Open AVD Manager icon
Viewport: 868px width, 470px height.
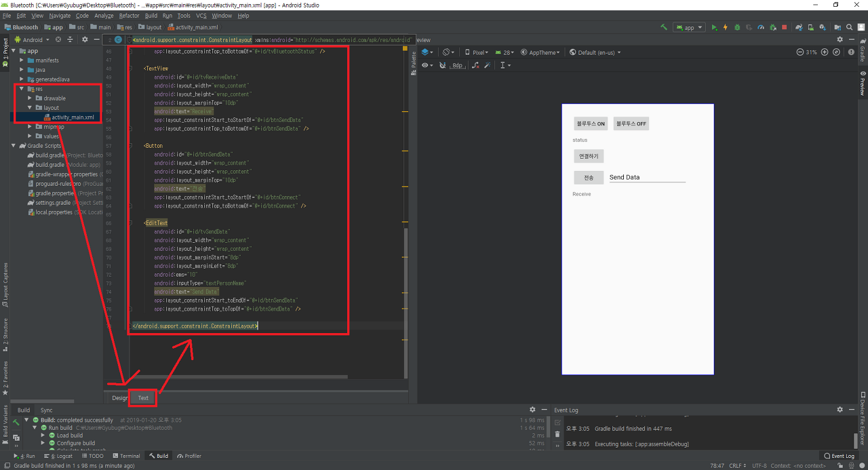[811, 27]
